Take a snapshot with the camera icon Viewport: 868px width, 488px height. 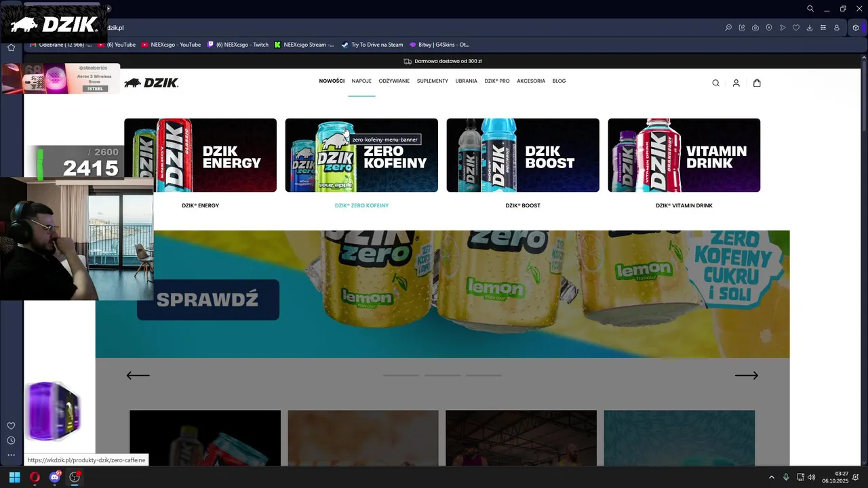coord(755,28)
